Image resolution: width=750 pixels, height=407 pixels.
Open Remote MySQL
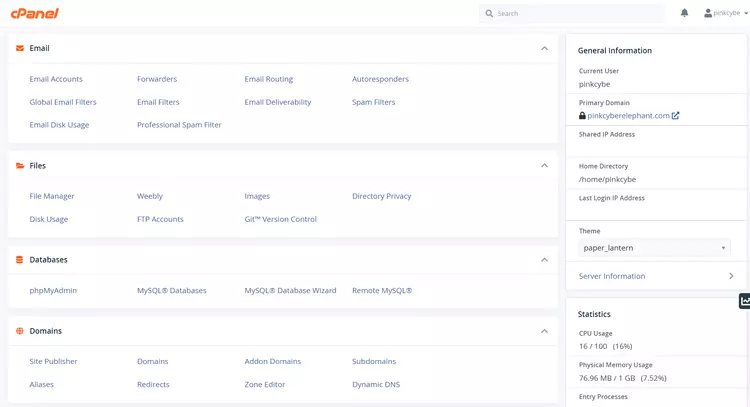pos(382,290)
